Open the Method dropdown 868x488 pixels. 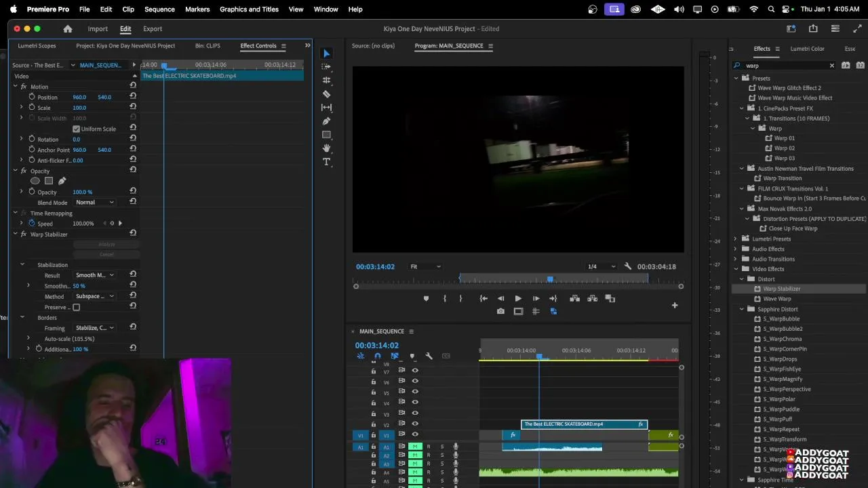click(94, 296)
